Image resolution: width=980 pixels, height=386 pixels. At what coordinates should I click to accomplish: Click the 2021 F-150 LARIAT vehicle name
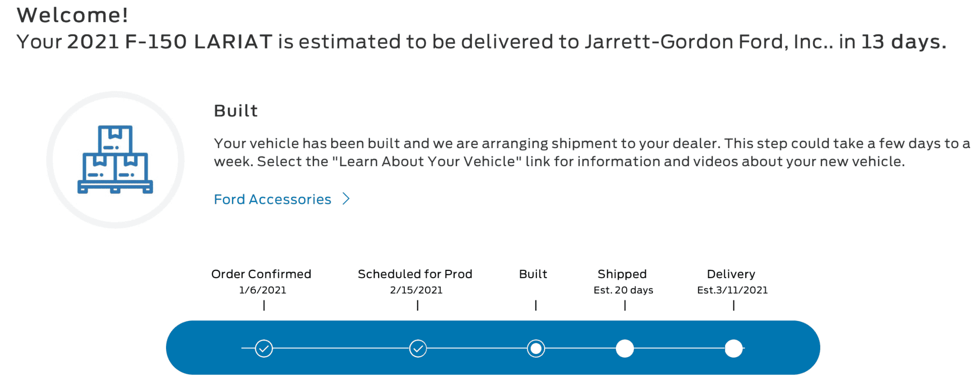coord(170,42)
